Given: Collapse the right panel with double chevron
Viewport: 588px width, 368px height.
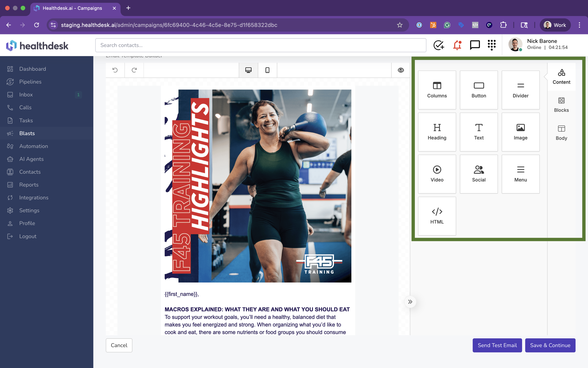Looking at the screenshot, I should point(410,302).
